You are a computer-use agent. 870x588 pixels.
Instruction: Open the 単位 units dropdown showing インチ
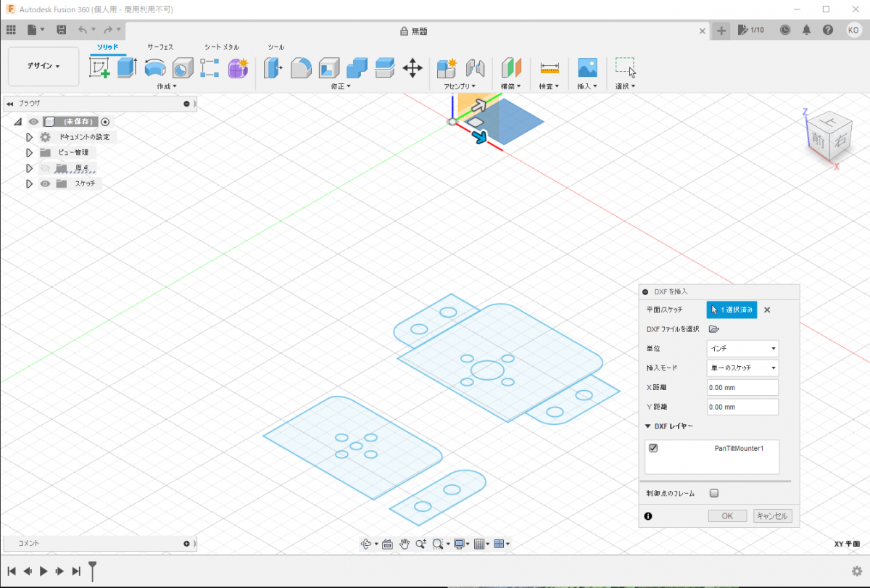(x=742, y=348)
